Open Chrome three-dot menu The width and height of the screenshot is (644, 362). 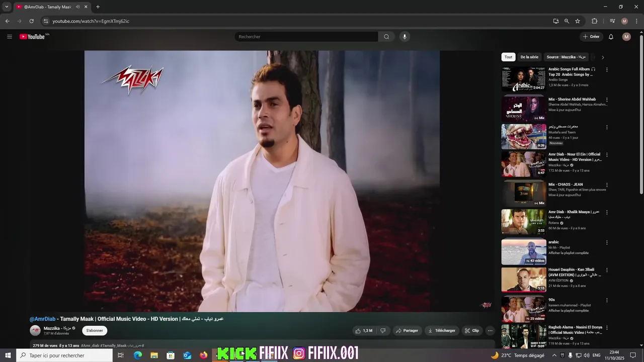click(636, 21)
